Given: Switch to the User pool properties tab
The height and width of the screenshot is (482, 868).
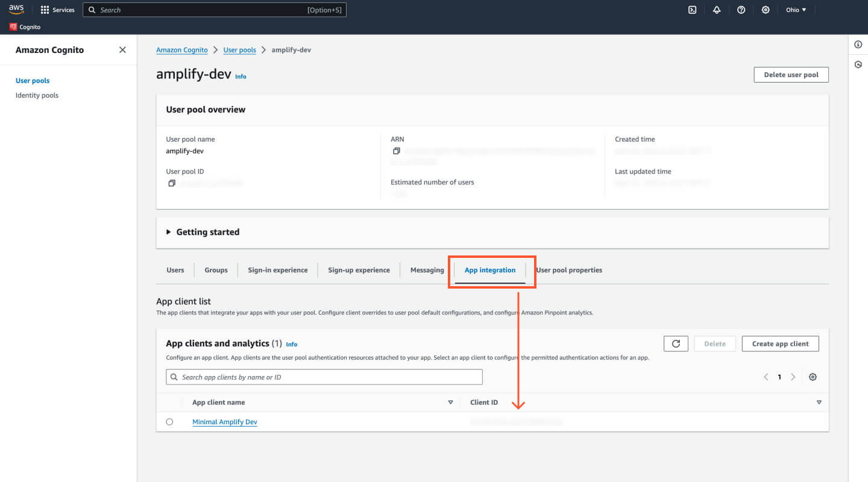Looking at the screenshot, I should pos(569,270).
